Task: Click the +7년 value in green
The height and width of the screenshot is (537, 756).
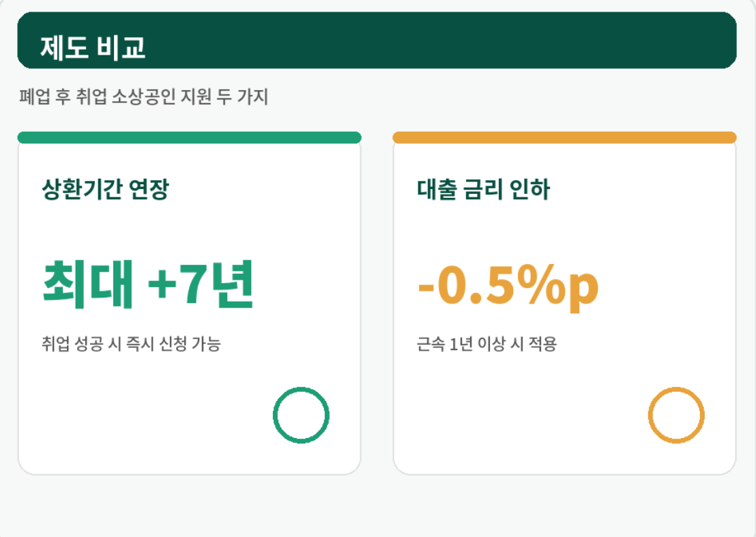Action: click(x=201, y=284)
